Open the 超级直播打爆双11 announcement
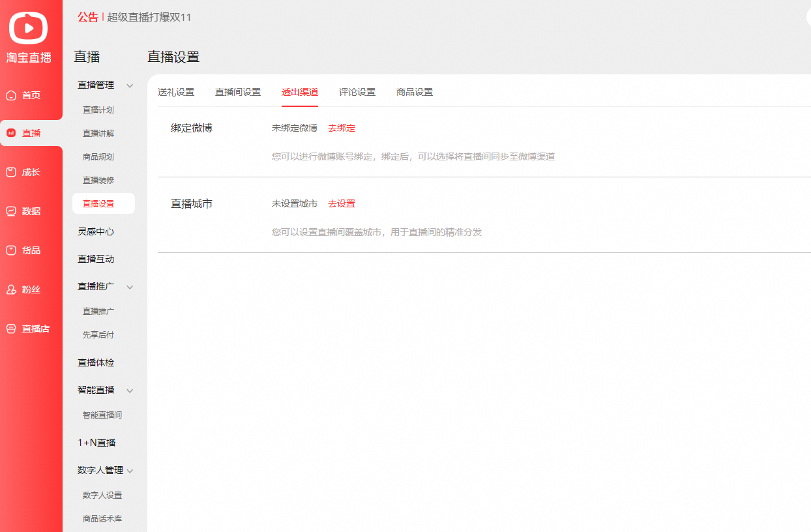 point(149,18)
